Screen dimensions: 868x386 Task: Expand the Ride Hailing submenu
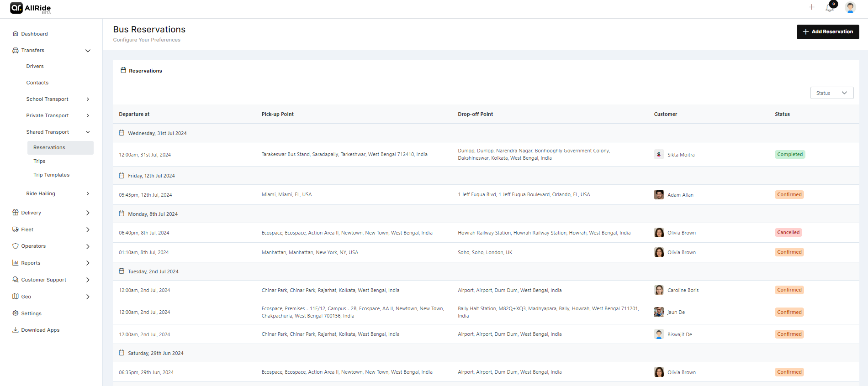(x=88, y=194)
